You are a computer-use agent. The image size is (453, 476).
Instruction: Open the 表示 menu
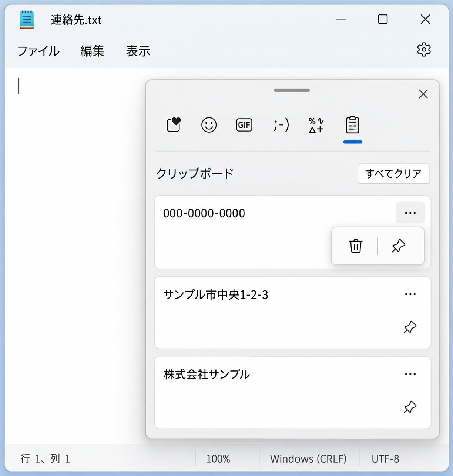point(138,51)
